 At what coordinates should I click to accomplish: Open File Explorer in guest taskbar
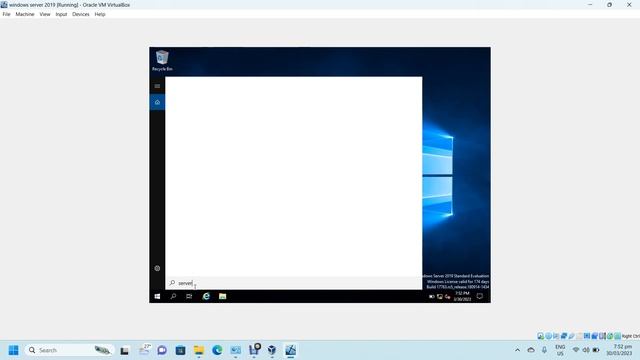(222, 296)
